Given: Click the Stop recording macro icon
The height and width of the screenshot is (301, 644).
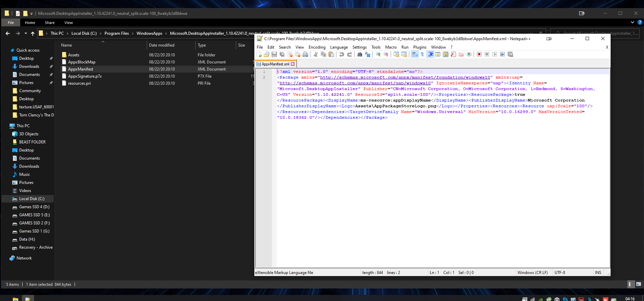Looking at the screenshot, I should (x=487, y=54).
